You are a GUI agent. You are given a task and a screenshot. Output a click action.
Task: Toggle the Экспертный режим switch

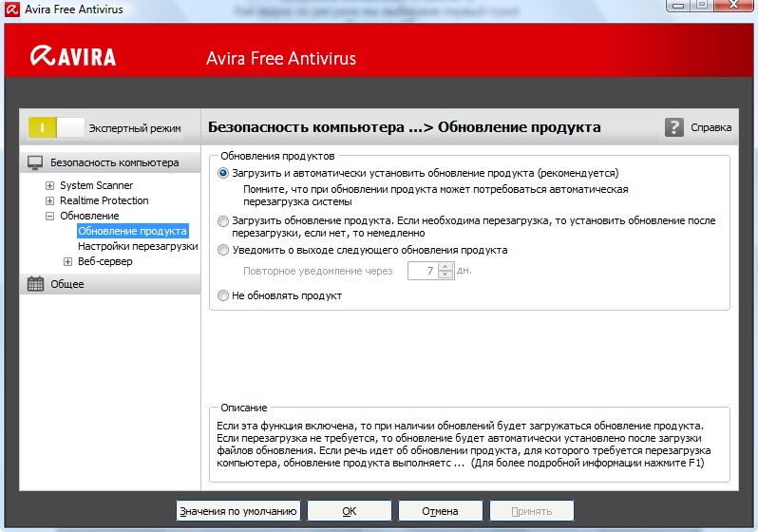[x=56, y=127]
